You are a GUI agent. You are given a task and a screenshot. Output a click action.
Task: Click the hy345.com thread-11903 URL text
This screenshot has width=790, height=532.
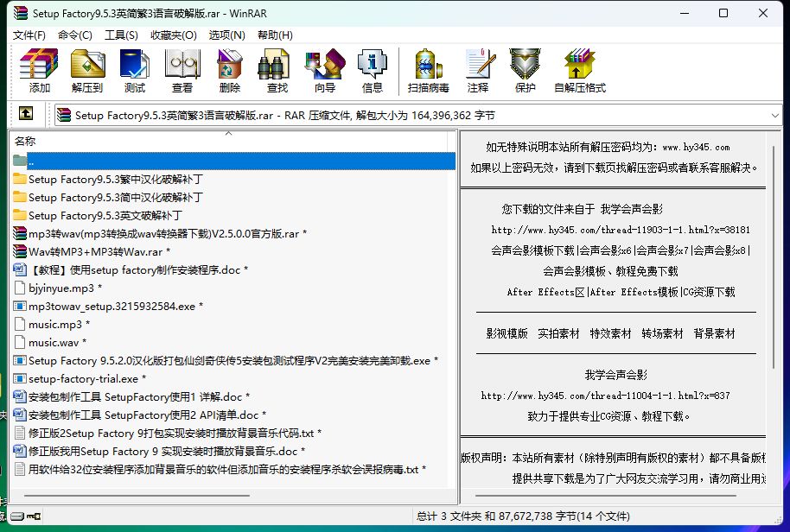coord(621,230)
